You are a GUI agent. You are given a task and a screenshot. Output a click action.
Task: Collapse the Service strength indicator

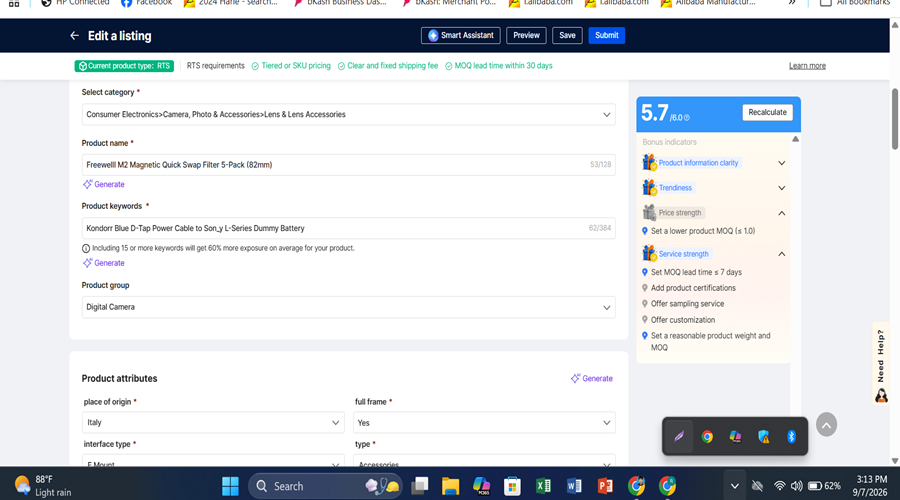pyautogui.click(x=781, y=254)
